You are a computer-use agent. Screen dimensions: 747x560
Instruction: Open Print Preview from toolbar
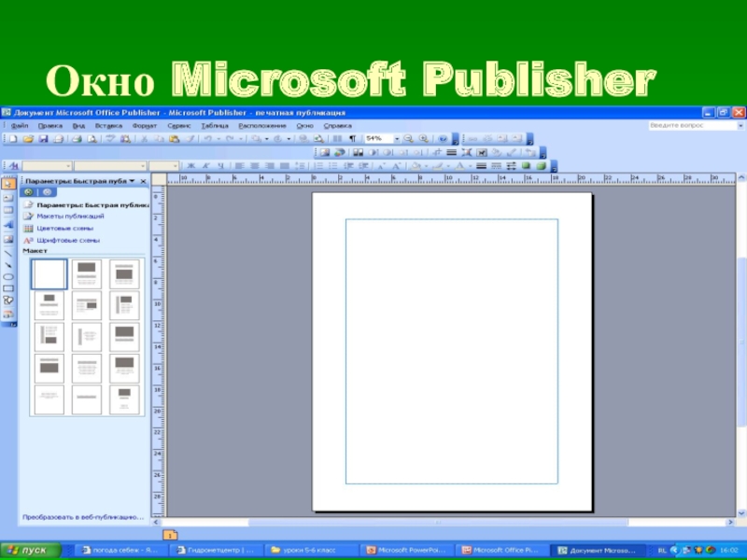pyautogui.click(x=92, y=139)
